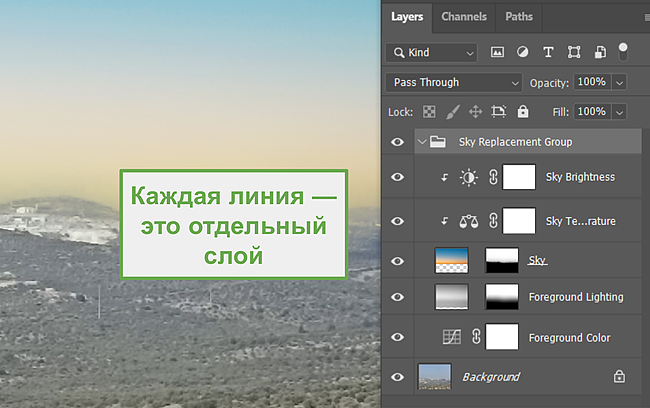Toggle layer filtering switch on or off
Image resolution: width=650 pixels, height=408 pixels.
(623, 52)
